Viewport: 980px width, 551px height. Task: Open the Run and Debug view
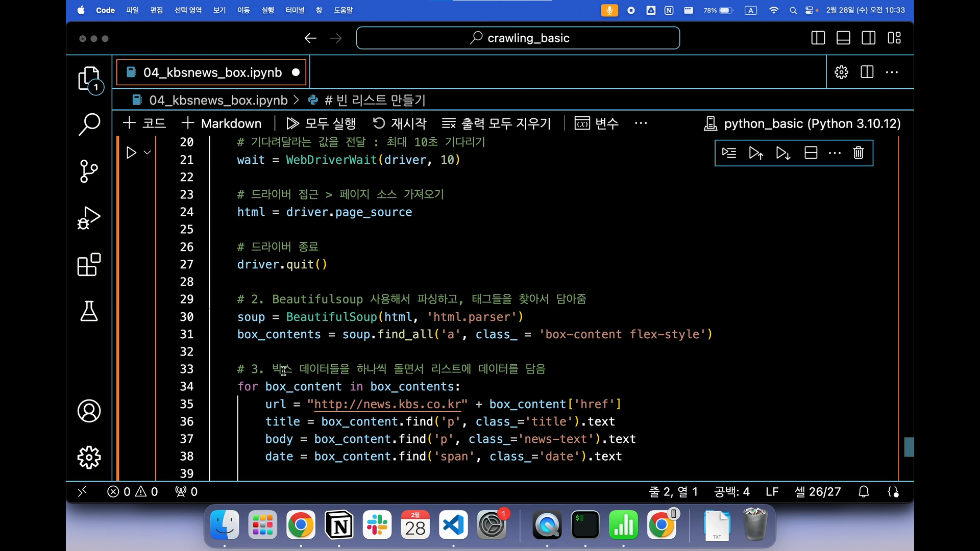click(x=89, y=218)
